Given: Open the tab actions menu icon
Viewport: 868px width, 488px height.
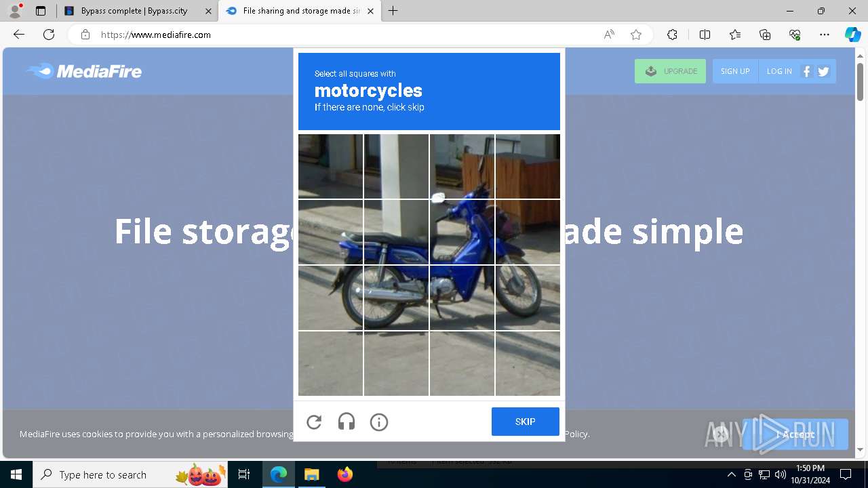Looking at the screenshot, I should coord(41,11).
